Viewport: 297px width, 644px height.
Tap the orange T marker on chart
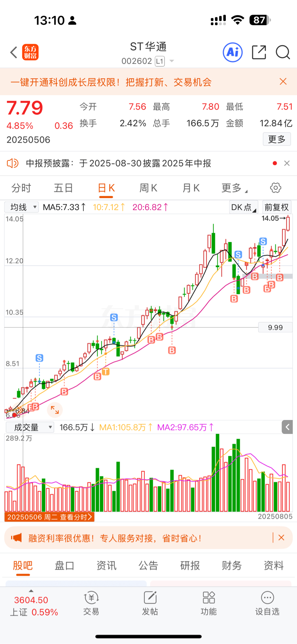point(106,372)
